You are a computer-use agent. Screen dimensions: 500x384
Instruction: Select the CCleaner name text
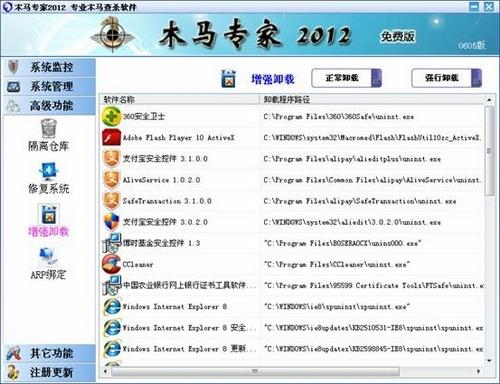pyautogui.click(x=138, y=264)
